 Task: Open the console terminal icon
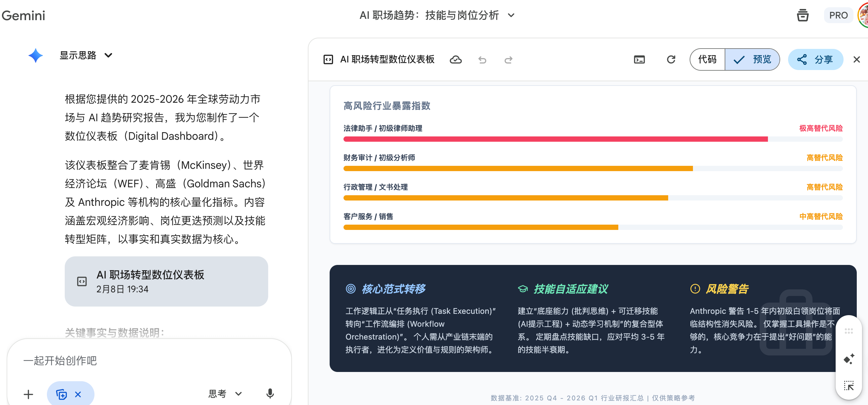coord(639,60)
